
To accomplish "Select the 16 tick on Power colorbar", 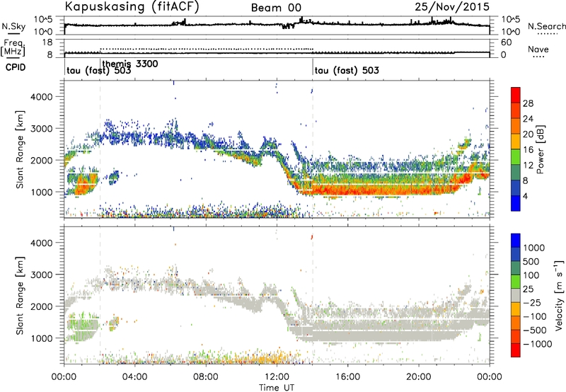I will pos(528,150).
